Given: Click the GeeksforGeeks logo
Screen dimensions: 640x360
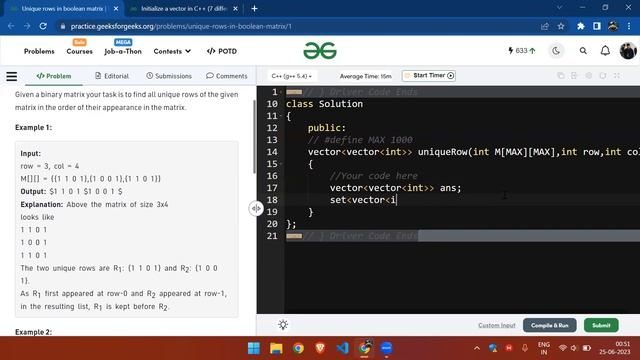Looking at the screenshot, I should [320, 51].
